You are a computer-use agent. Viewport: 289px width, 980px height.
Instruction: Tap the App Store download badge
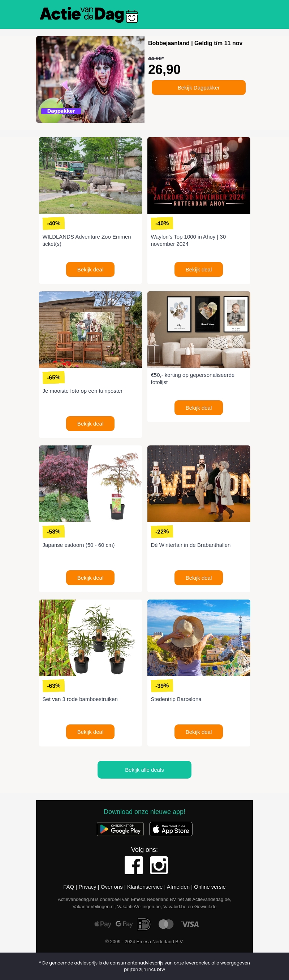click(x=171, y=829)
